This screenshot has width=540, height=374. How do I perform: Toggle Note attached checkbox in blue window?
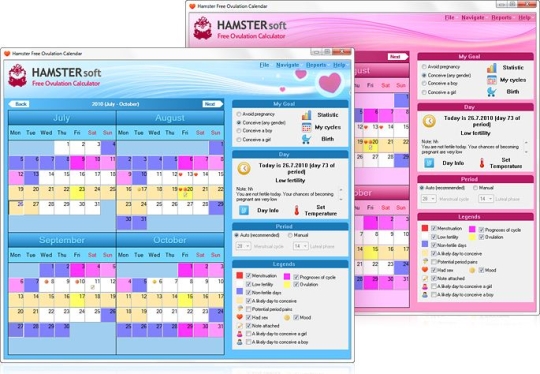click(x=248, y=326)
